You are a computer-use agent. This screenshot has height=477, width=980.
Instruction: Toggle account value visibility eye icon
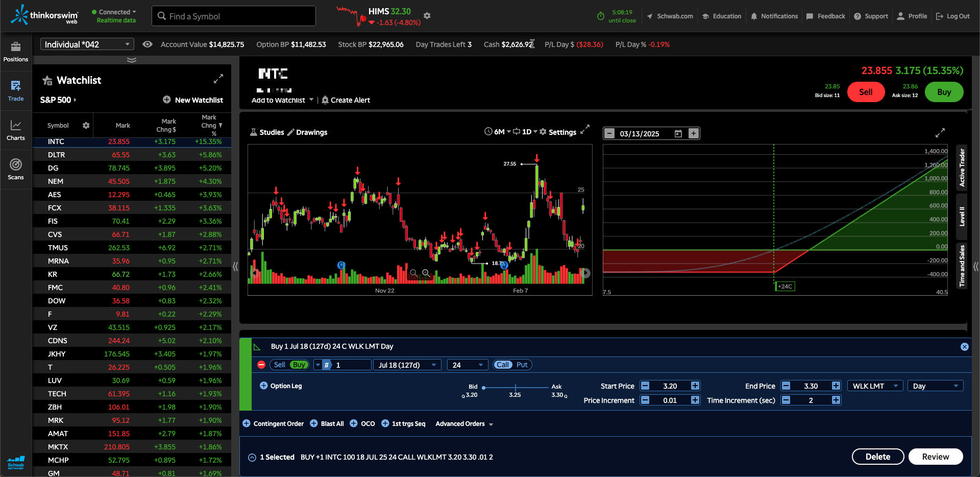(148, 44)
